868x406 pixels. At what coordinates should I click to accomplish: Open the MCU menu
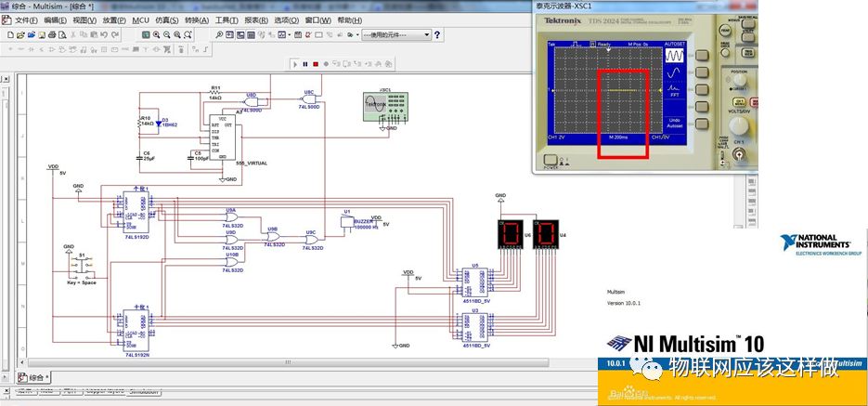[140, 20]
